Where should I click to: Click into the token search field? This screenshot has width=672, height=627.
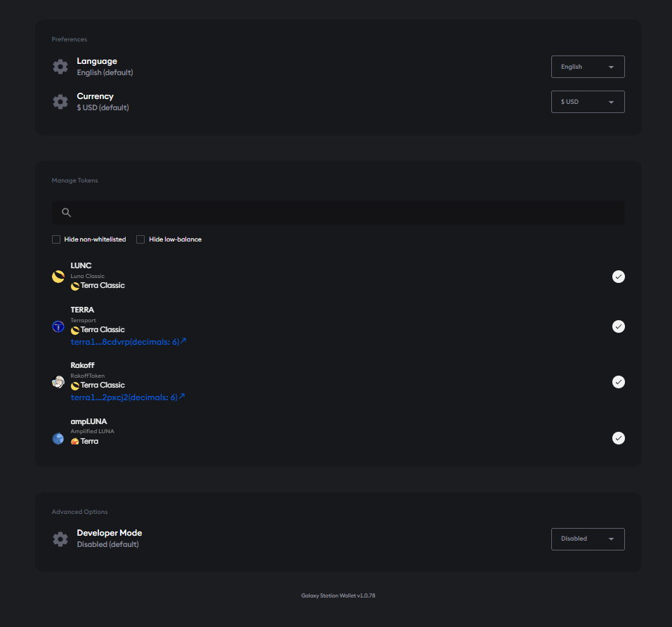[344, 213]
